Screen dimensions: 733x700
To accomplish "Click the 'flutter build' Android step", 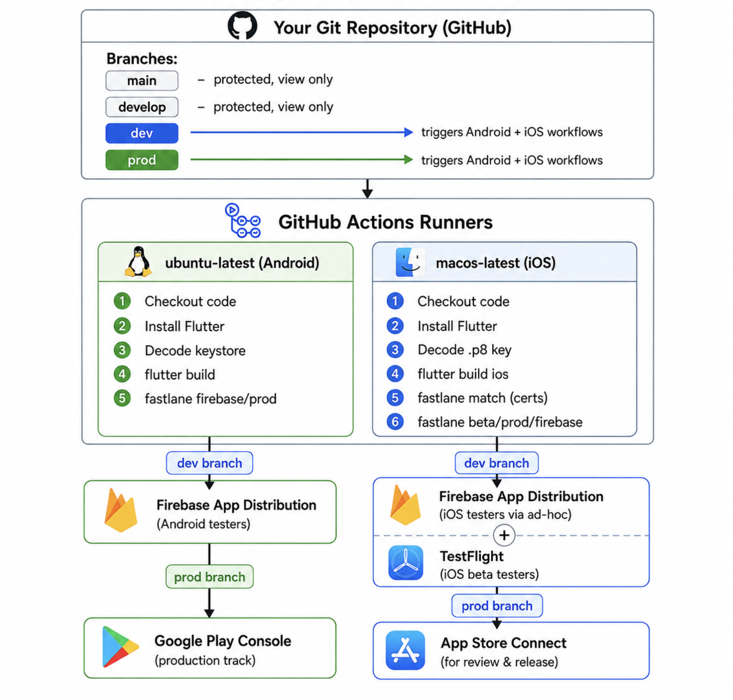I will tap(180, 374).
